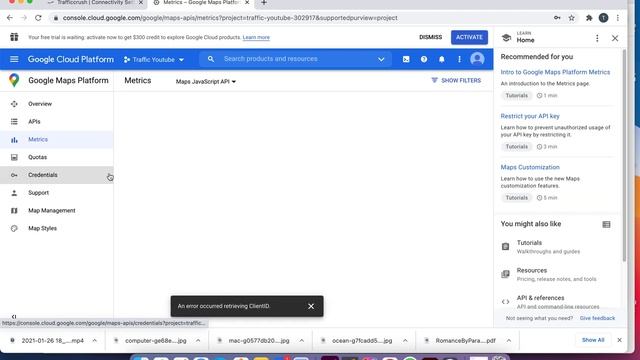The width and height of the screenshot is (640, 360).
Task: Open the Chrome three-dot menu
Action: (x=618, y=18)
